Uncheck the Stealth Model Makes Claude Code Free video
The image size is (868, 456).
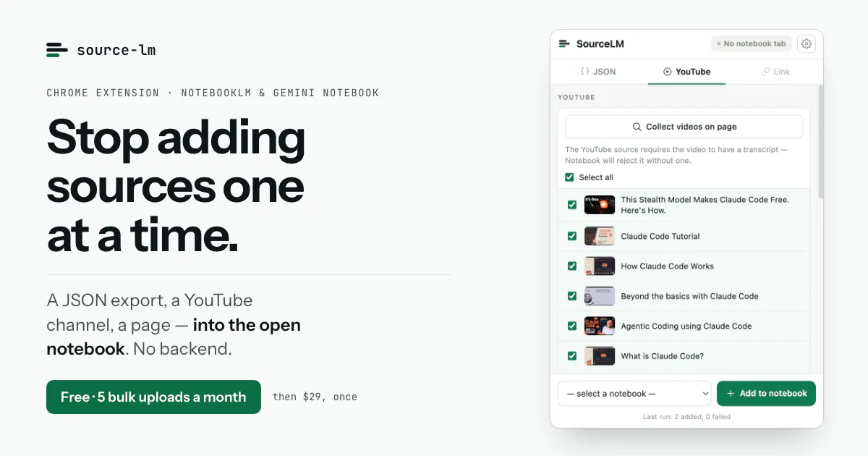[572, 205]
